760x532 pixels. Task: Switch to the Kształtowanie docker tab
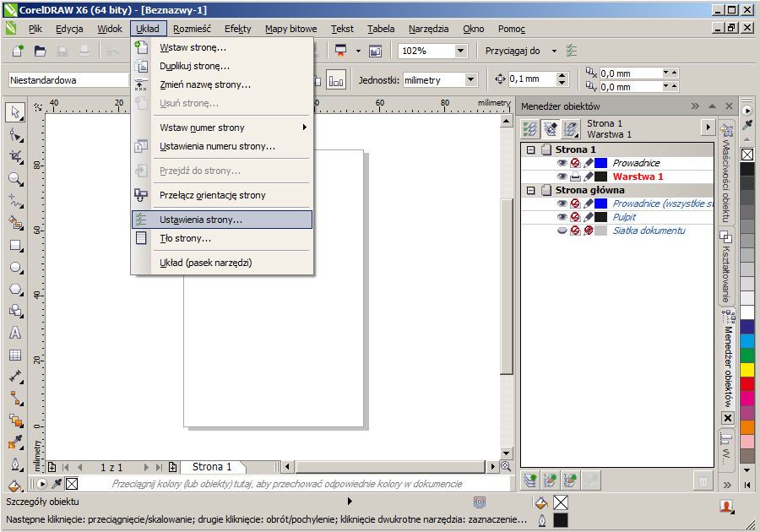[725, 268]
